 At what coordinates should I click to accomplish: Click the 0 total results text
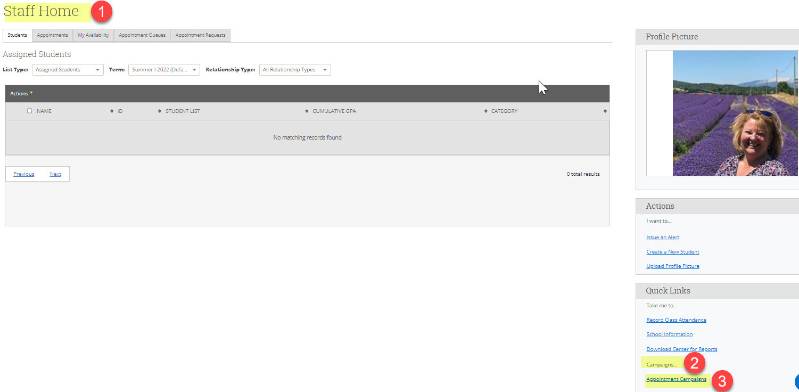coord(583,174)
